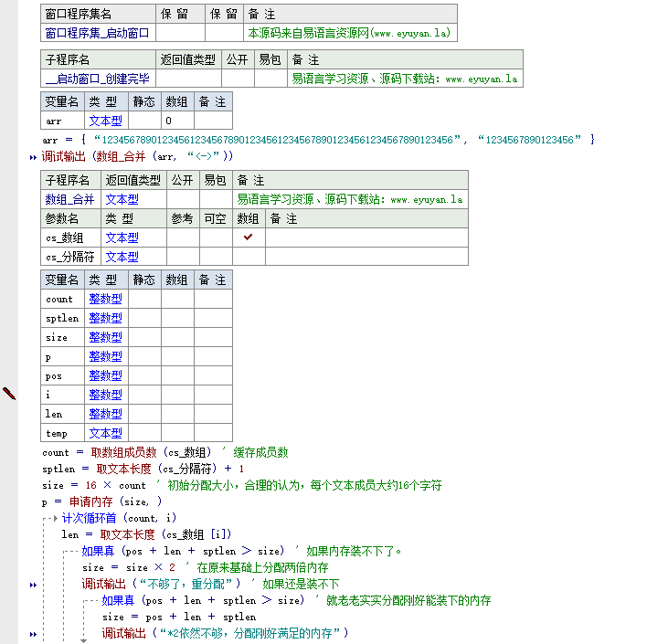Viewport: 647px width, 644px height.
Task: Click the 调试输出 (数组_合并 (arr, “<->”)) line
Action: [x=137, y=156]
